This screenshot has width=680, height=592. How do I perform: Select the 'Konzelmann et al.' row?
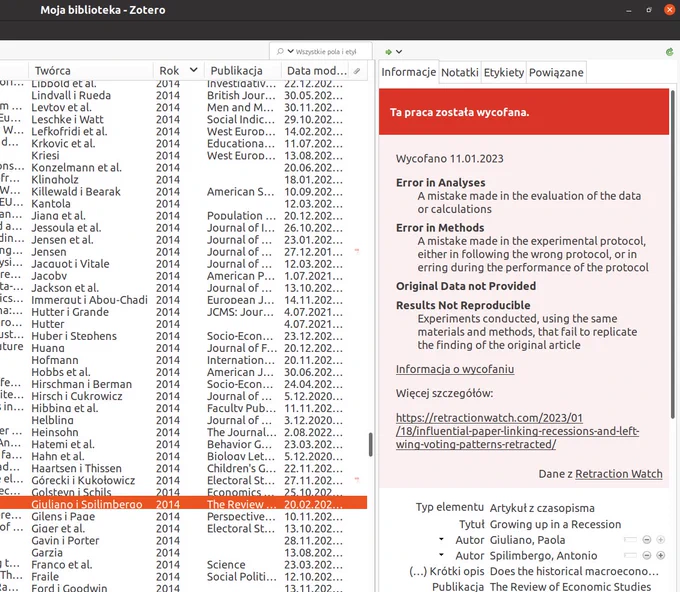pyautogui.click(x=183, y=167)
